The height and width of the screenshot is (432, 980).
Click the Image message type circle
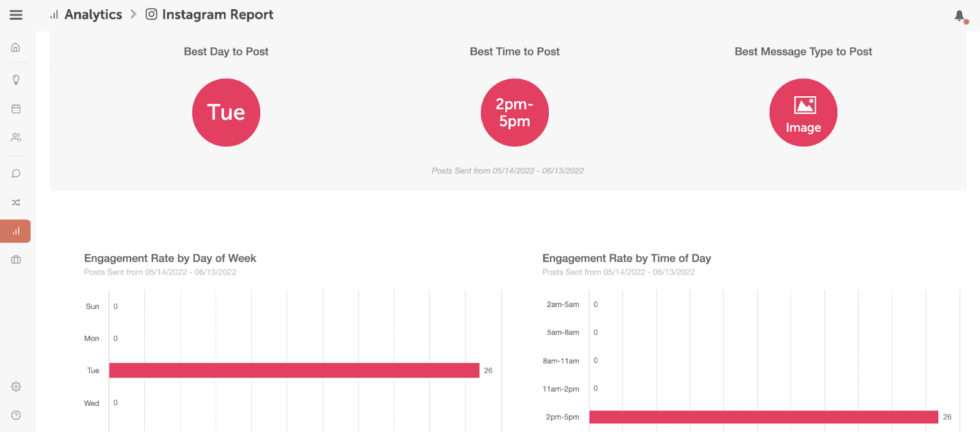(803, 112)
